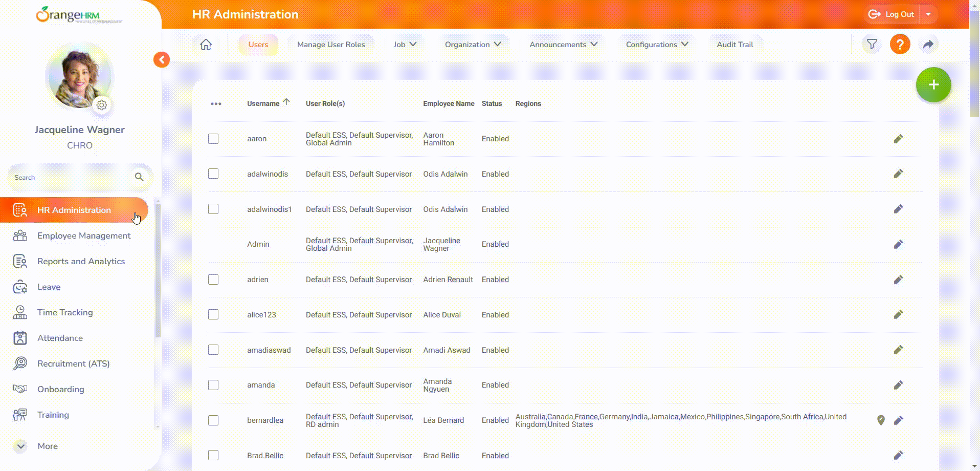980x471 pixels.
Task: Expand the Configurations dropdown menu
Action: click(657, 45)
